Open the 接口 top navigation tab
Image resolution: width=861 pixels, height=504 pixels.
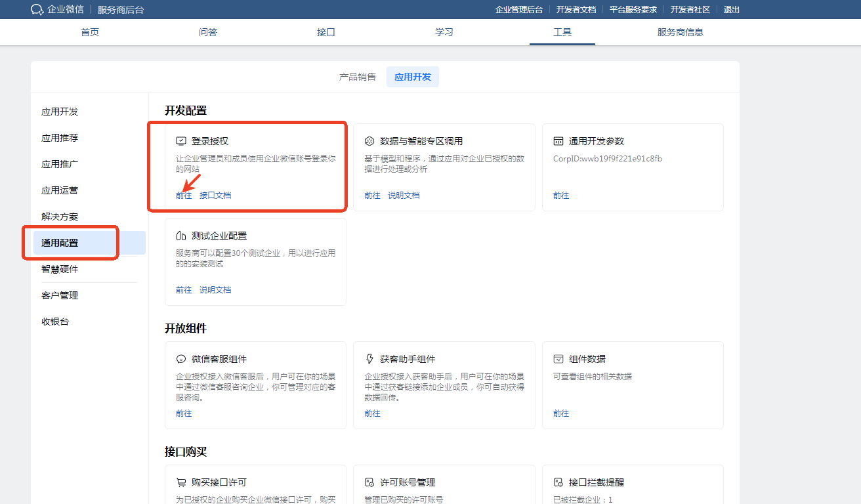point(326,32)
